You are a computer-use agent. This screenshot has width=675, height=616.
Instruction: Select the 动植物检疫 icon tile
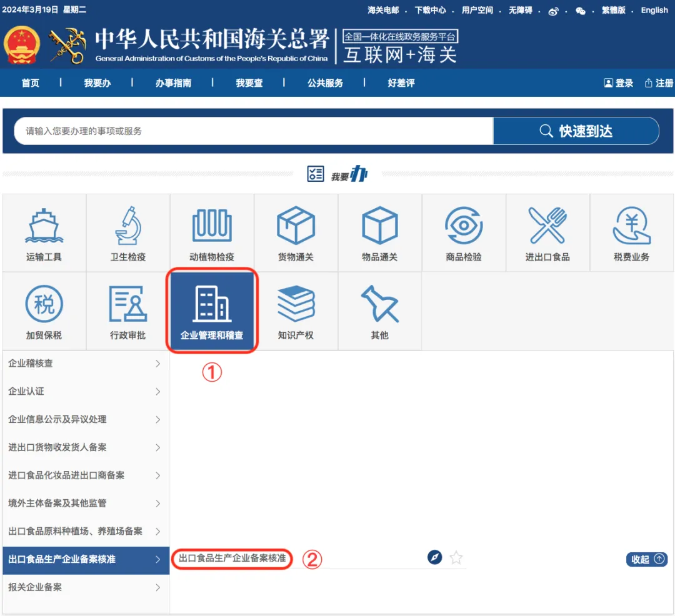click(212, 233)
